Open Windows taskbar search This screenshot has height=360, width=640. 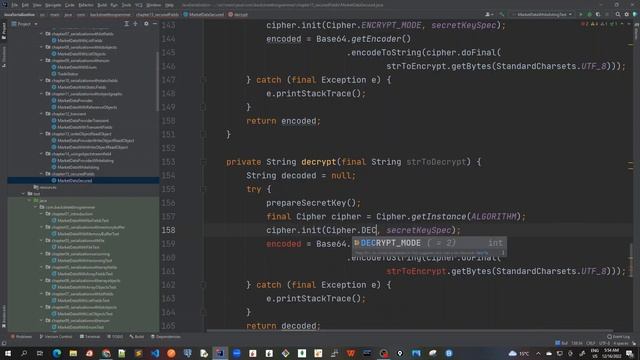[24, 353]
